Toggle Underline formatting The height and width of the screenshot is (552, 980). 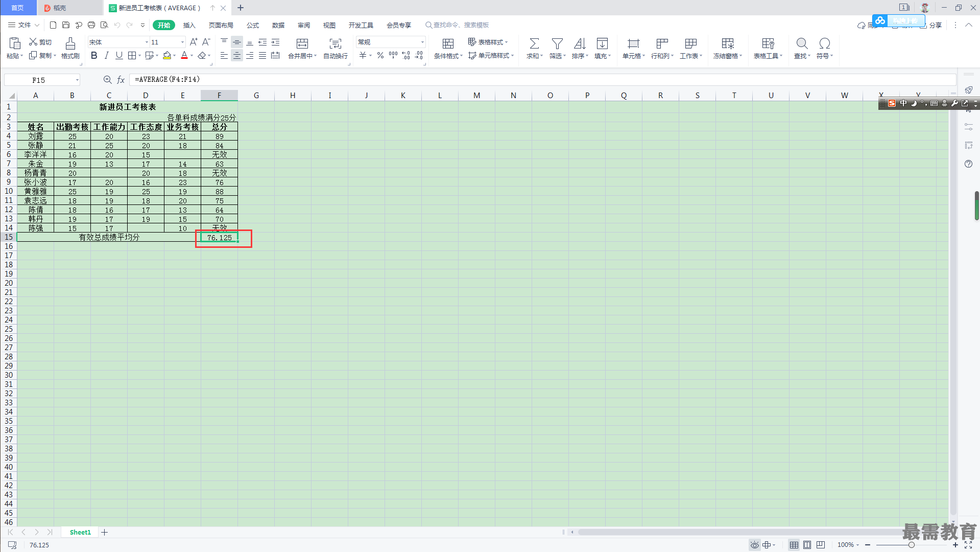click(x=119, y=55)
